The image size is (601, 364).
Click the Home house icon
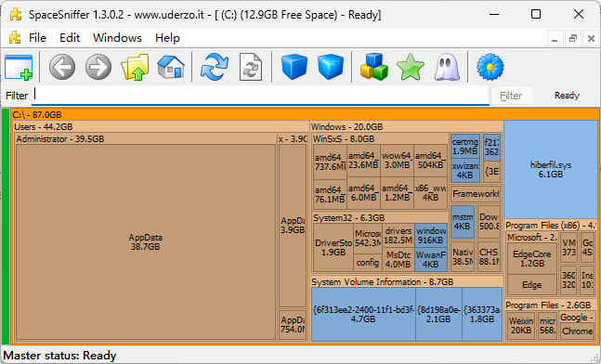click(x=171, y=67)
